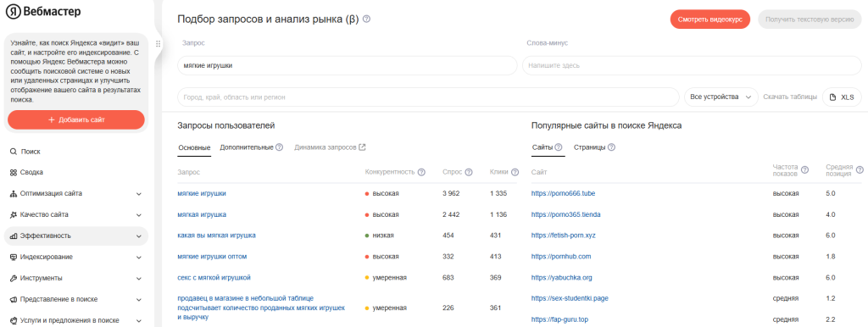Click the Скачать таблицы label
The image size is (868, 327).
point(790,97)
